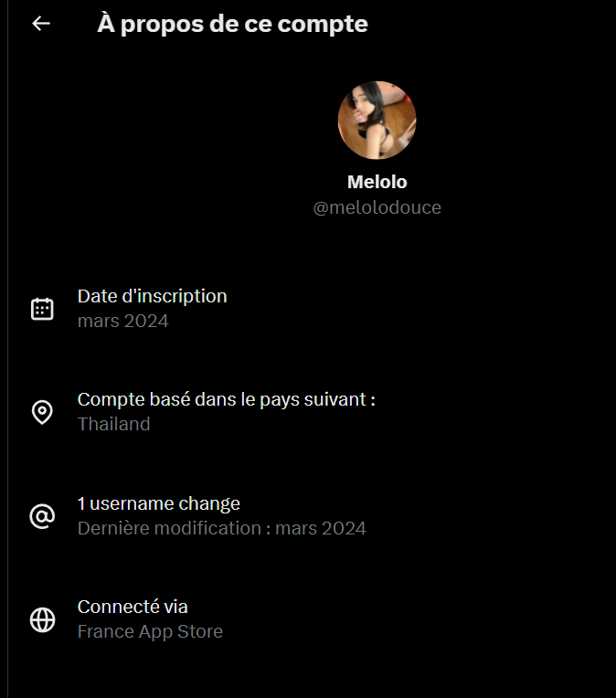Click the À propos de ce compte heading
Screen dimensions: 616x698
[x=232, y=24]
